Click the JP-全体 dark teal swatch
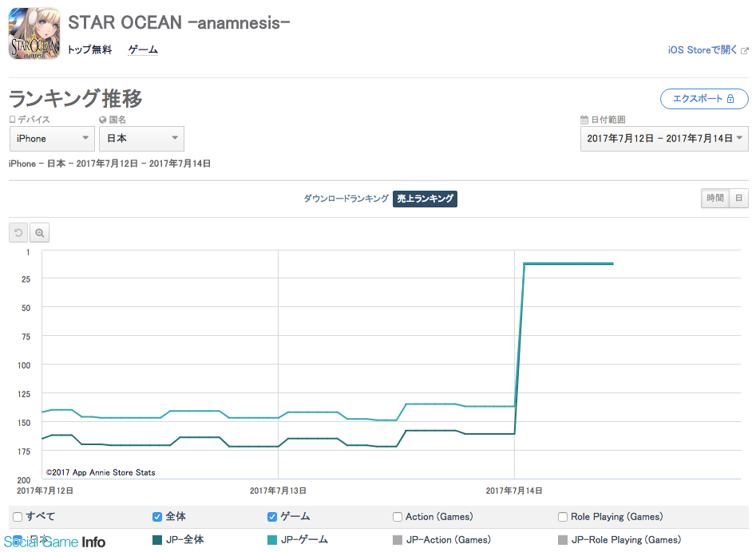The width and height of the screenshot is (756, 552). [x=157, y=540]
